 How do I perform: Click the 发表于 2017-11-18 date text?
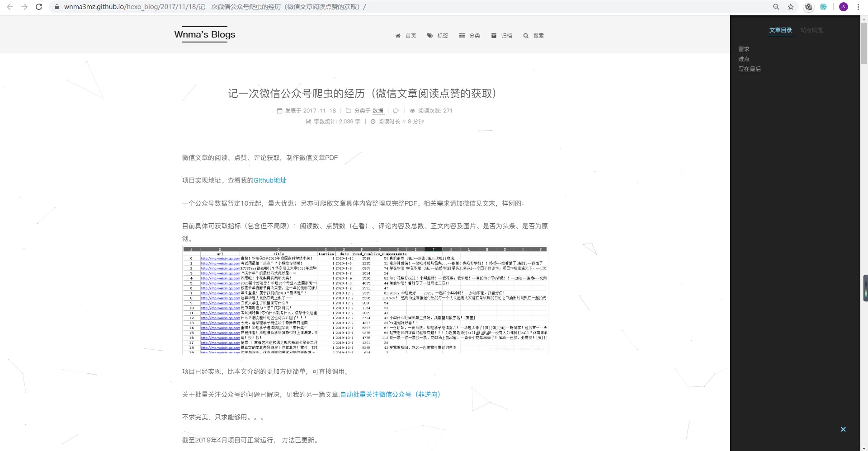tap(311, 111)
